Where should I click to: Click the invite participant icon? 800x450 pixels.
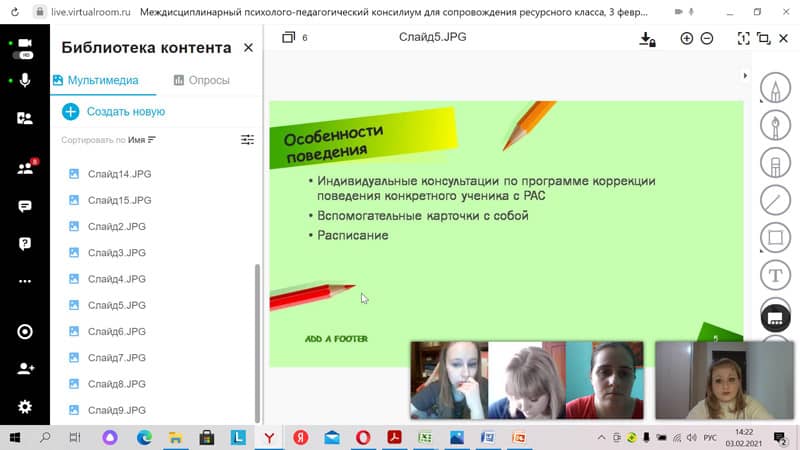(x=25, y=368)
